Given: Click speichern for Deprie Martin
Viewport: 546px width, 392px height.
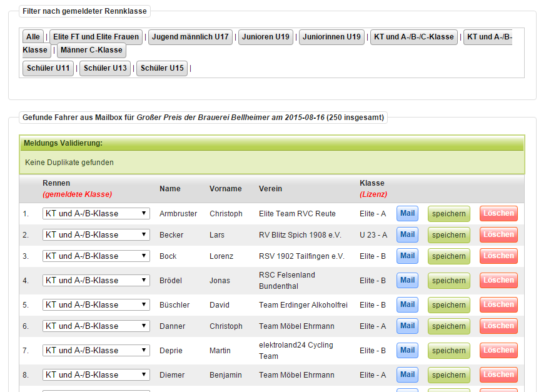Looking at the screenshot, I should [x=448, y=351].
